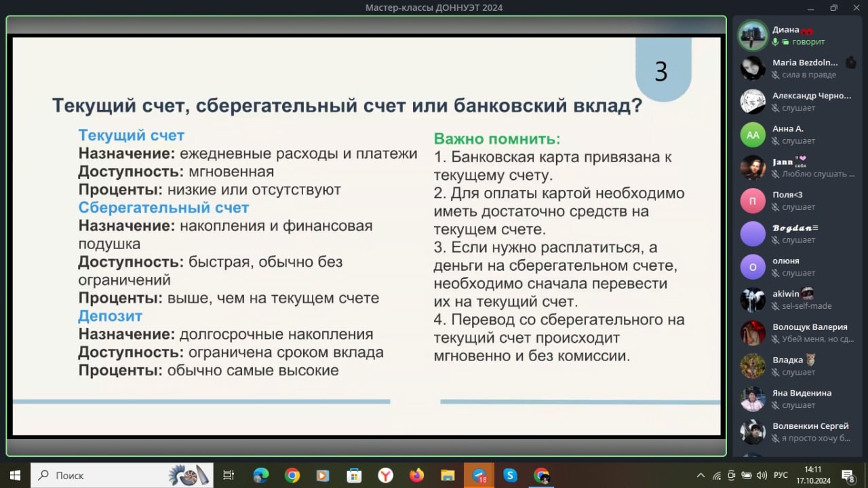This screenshot has width=868, height=488.
Task: Open Firefox from taskbar
Action: [x=416, y=476]
